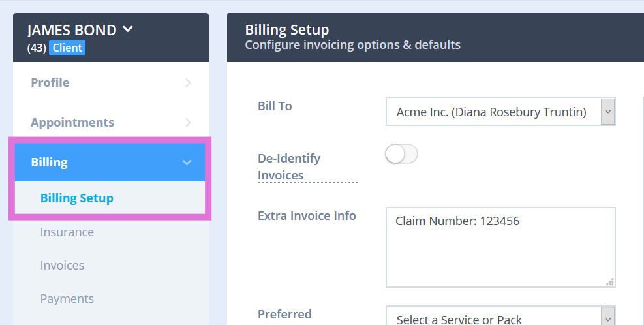Click the blue Client badge
Viewport: 644px width, 325px height.
click(67, 48)
